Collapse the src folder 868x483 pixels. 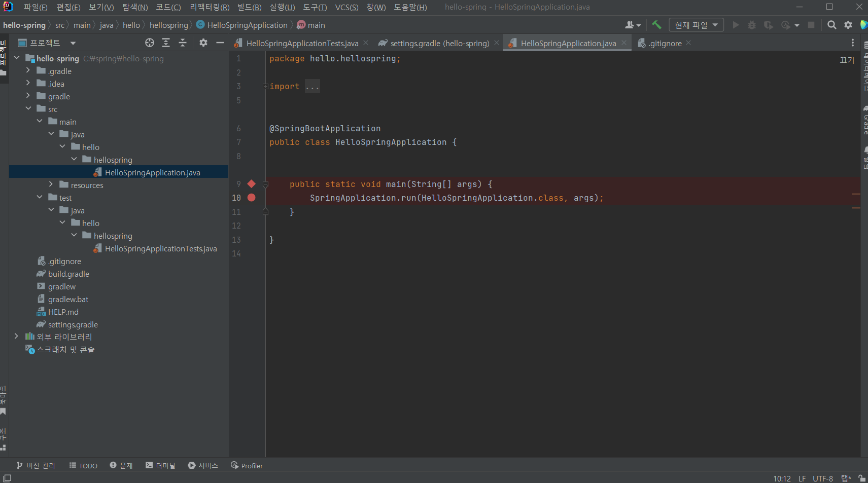tap(28, 108)
